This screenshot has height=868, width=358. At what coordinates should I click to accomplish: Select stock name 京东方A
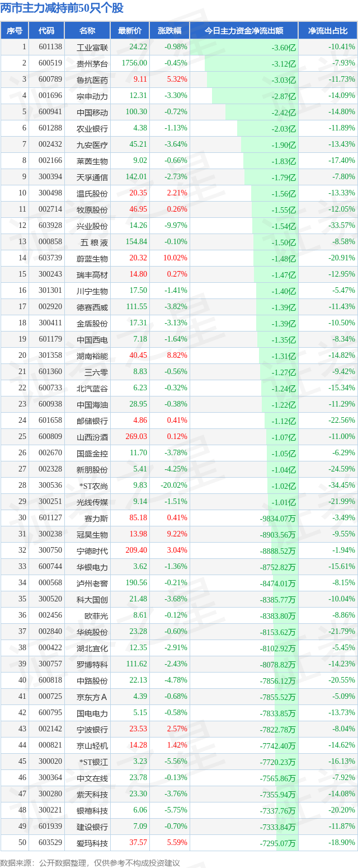coord(93,697)
